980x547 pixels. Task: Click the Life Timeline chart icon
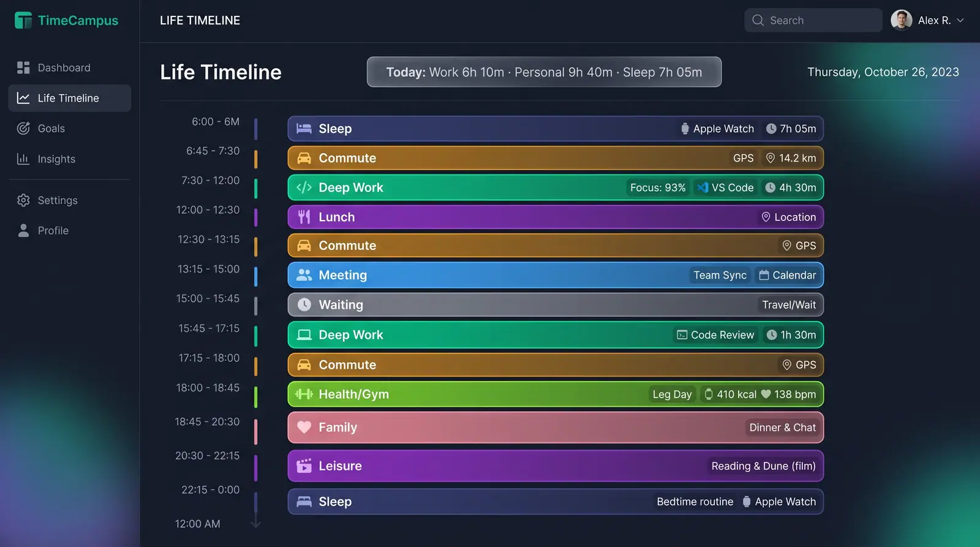coord(23,98)
